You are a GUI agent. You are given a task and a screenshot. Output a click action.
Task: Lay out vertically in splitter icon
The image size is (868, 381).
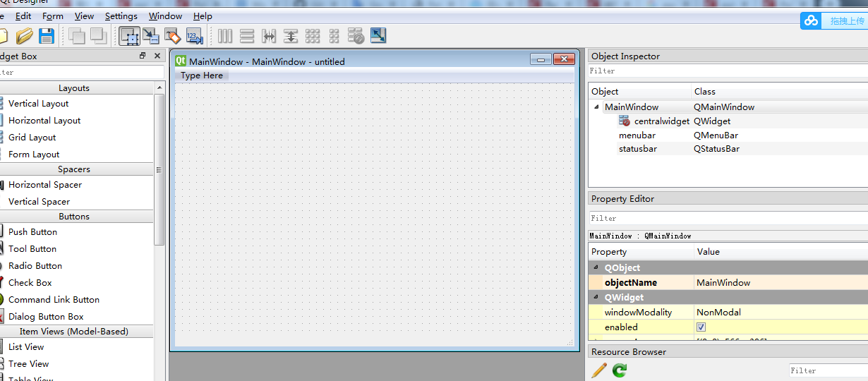point(291,36)
